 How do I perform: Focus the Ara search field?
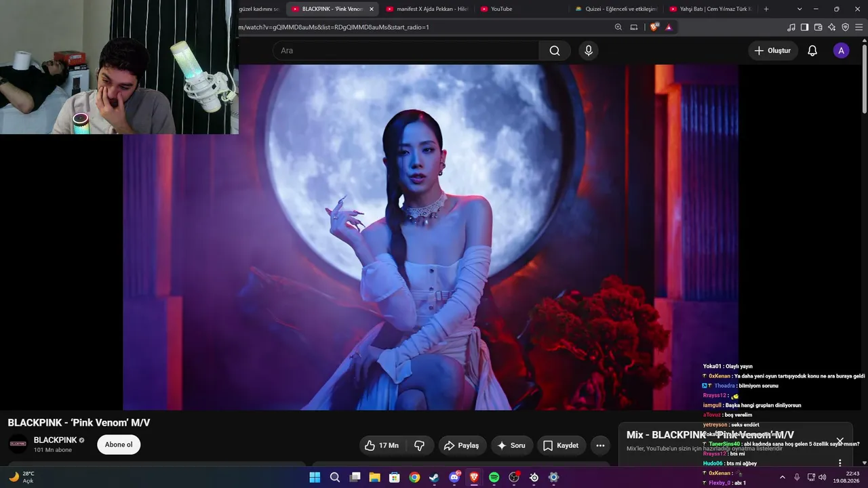pos(406,51)
